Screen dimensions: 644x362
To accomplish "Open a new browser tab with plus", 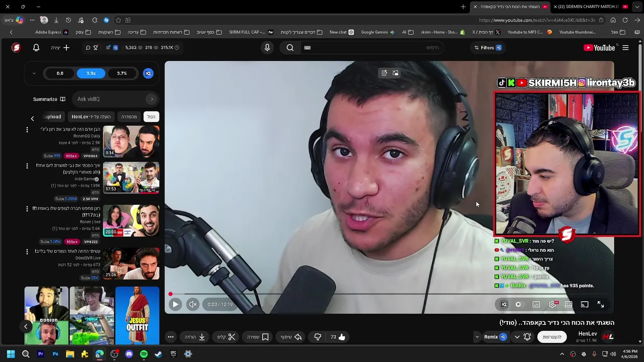I will (463, 7).
